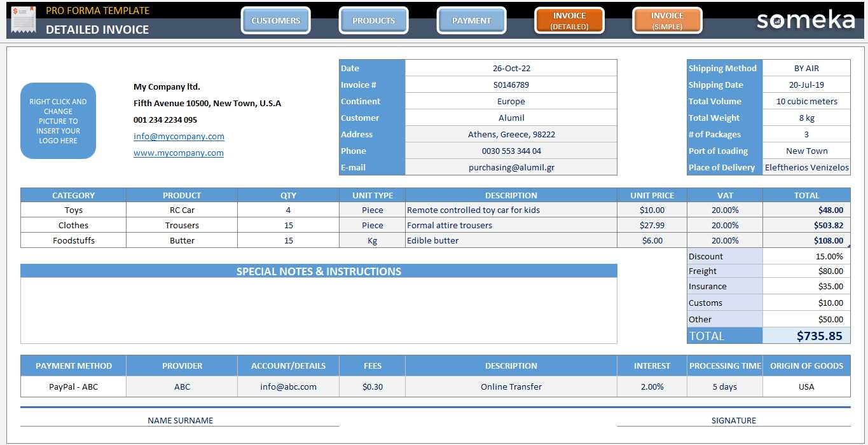
Task: Click the SIGNATURE label
Action: point(734,420)
